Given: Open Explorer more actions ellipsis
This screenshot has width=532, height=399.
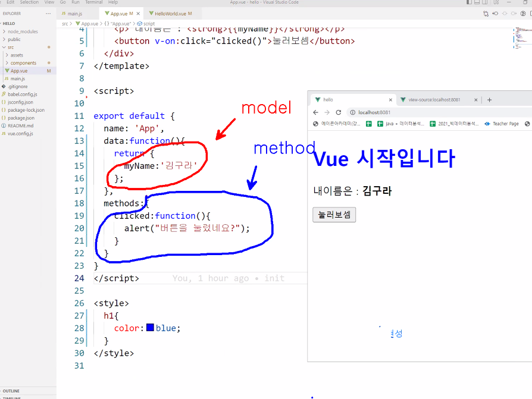Looking at the screenshot, I should tap(48, 14).
